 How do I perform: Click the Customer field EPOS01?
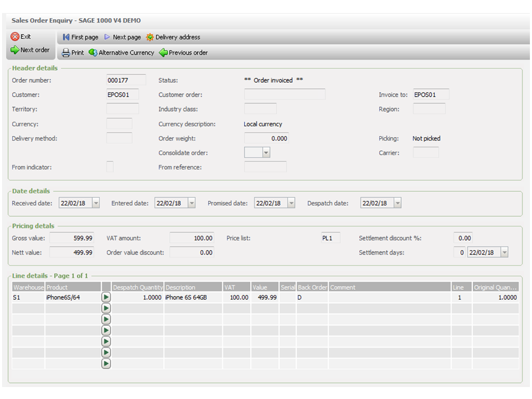[123, 95]
